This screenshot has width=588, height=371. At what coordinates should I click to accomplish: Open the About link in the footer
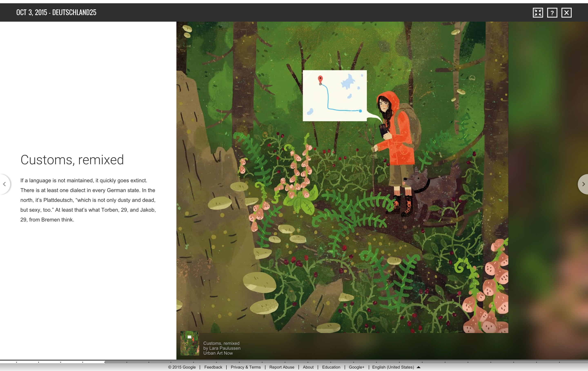tap(308, 367)
